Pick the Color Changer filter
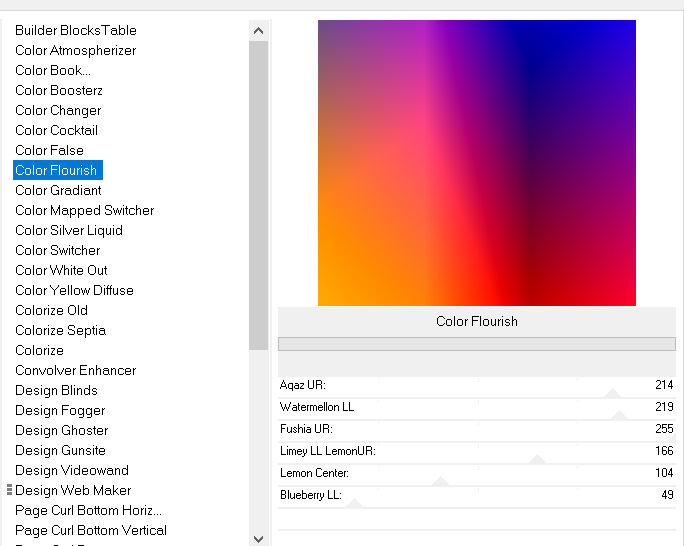The width and height of the screenshot is (684, 546). (58, 110)
